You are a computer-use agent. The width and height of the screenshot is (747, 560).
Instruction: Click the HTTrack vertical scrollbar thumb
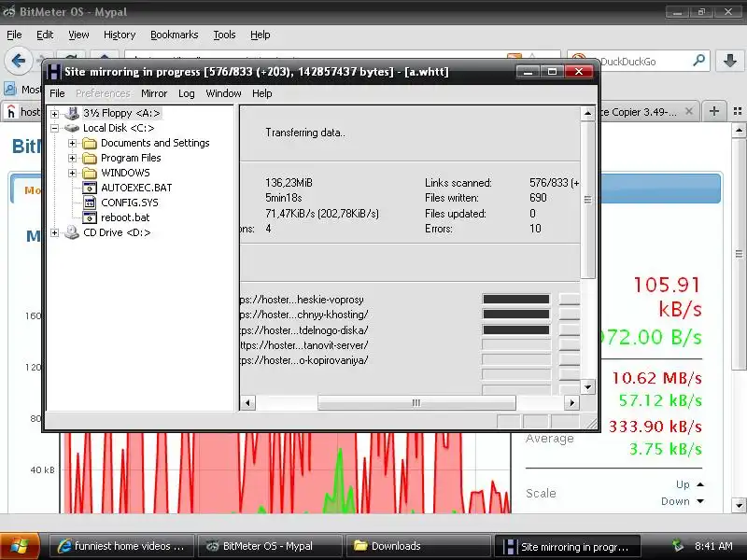[x=588, y=200]
